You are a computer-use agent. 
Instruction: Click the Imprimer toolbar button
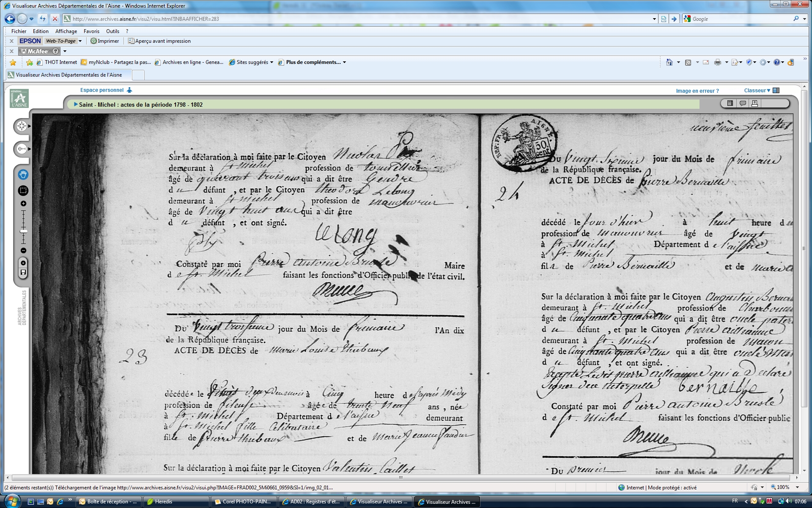pyautogui.click(x=105, y=41)
